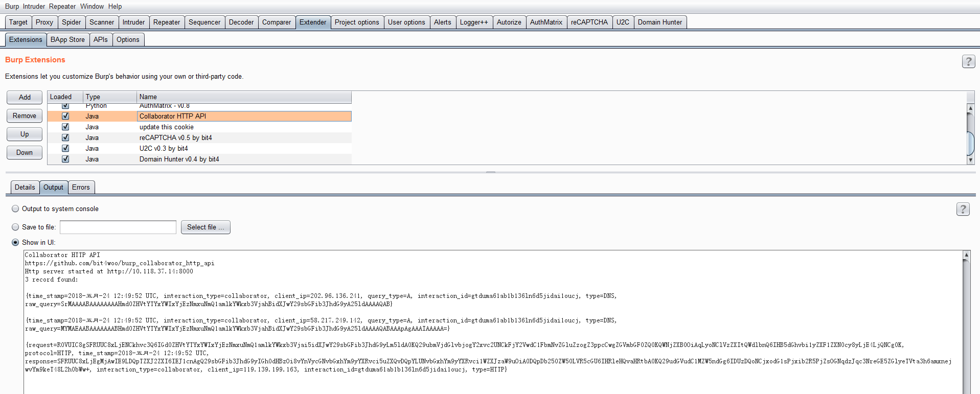Switch to the Spider tab
The image size is (980, 394).
point(72,22)
